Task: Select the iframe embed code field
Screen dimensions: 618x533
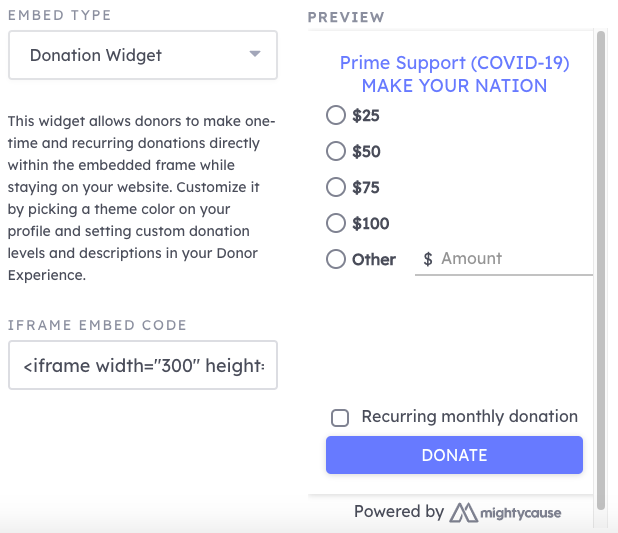Action: point(143,365)
